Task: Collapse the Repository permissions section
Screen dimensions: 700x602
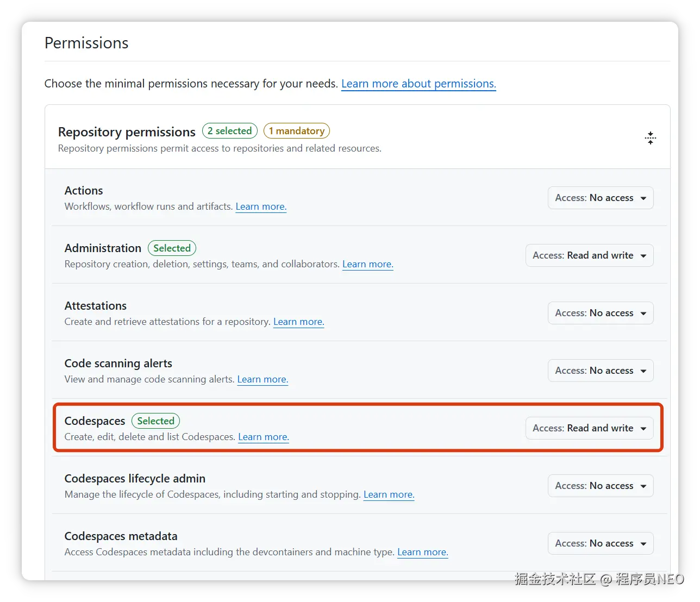Action: coord(650,137)
